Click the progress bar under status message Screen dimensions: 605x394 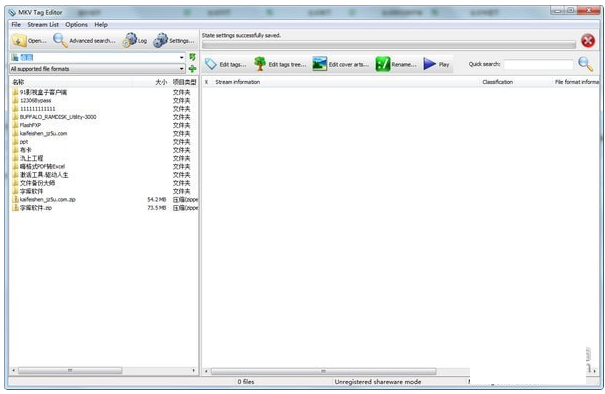coord(389,45)
